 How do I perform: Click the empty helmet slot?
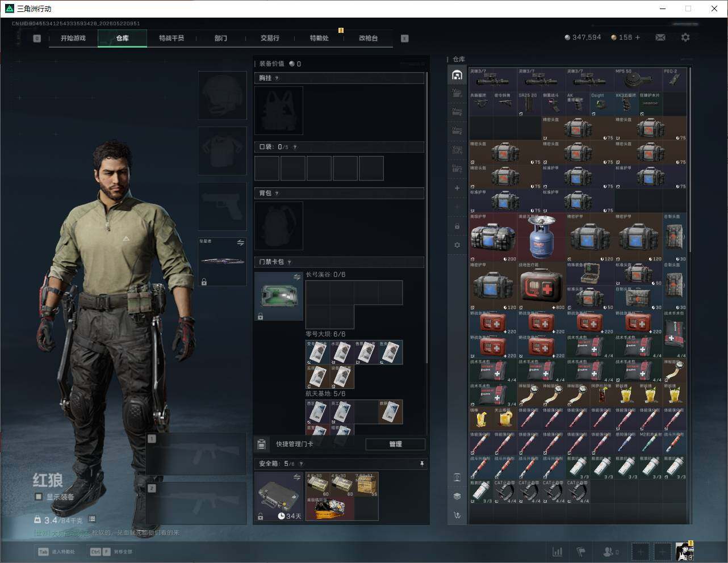click(223, 95)
